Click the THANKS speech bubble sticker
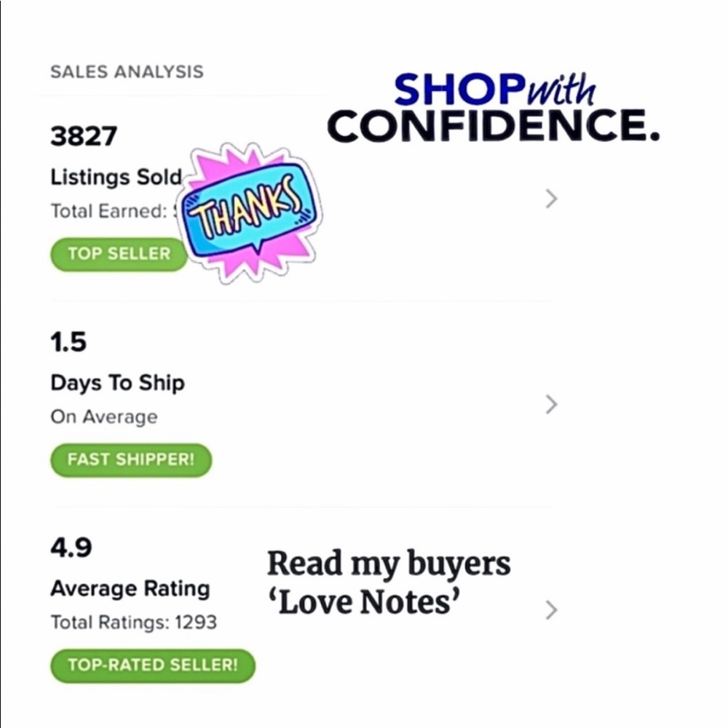The height and width of the screenshot is (728, 728). coord(250,213)
